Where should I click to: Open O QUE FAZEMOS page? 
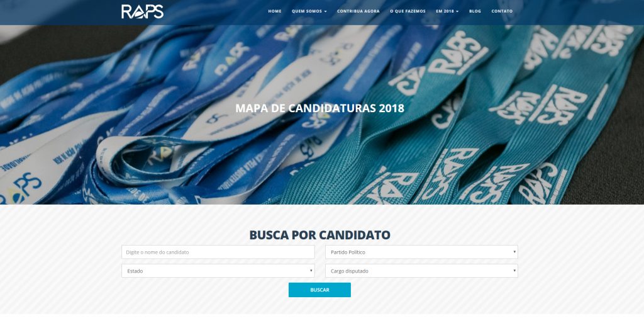coord(408,11)
